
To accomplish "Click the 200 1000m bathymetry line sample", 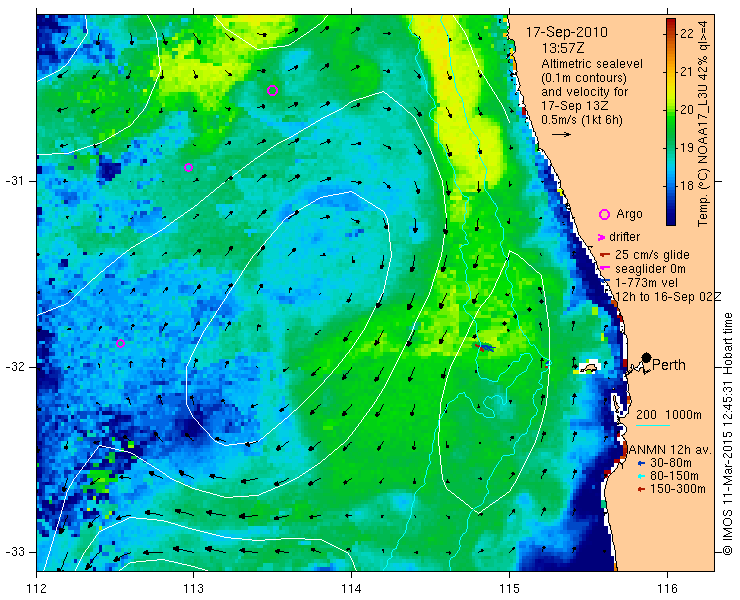I will [x=653, y=425].
